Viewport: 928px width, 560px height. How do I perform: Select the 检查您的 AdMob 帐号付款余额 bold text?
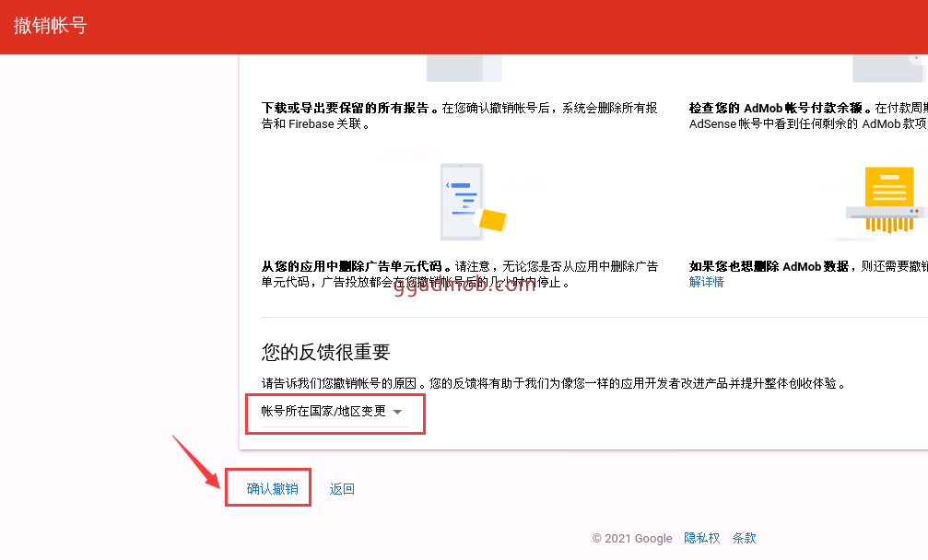pyautogui.click(x=776, y=108)
